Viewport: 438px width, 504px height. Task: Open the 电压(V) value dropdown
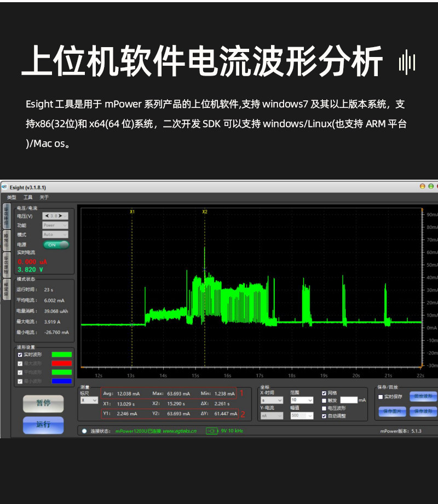55,216
